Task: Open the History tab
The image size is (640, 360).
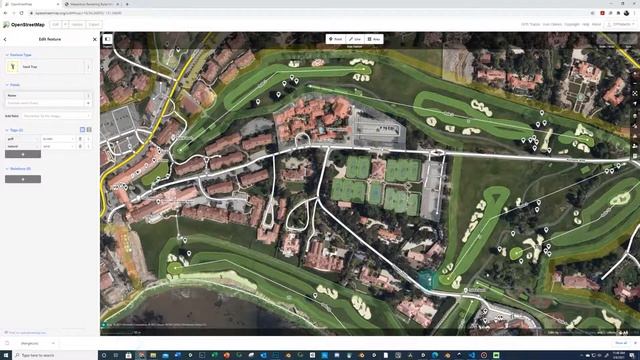Action: coord(77,24)
